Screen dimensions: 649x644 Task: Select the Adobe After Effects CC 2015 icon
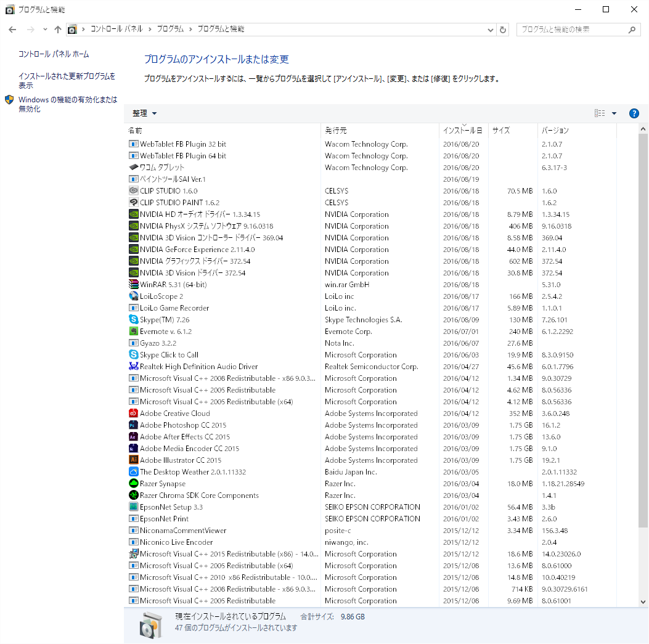pyautogui.click(x=133, y=437)
